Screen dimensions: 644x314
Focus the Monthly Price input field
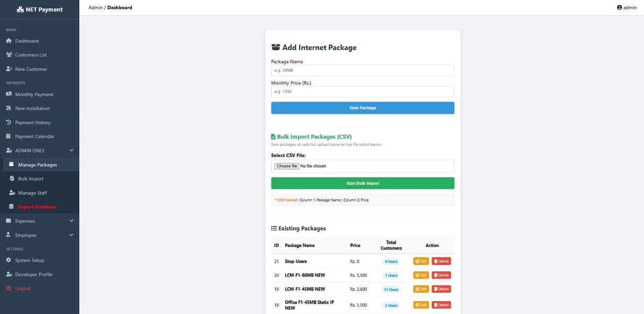coord(363,92)
